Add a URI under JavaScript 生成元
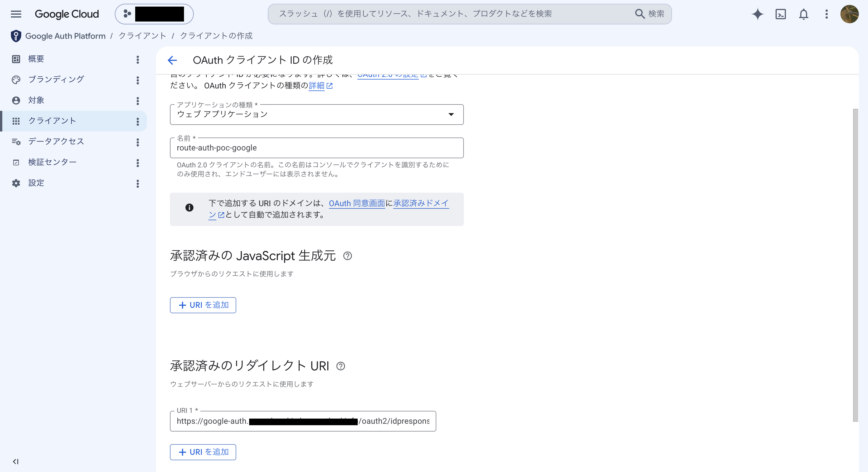 [x=203, y=305]
